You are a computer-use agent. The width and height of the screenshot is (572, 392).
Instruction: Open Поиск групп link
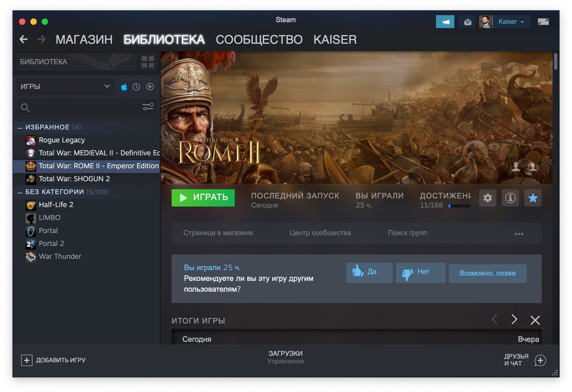pyautogui.click(x=407, y=233)
